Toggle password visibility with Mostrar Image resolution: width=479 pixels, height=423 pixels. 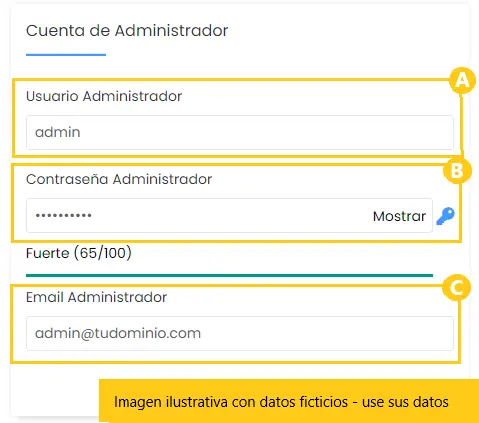pos(399,216)
